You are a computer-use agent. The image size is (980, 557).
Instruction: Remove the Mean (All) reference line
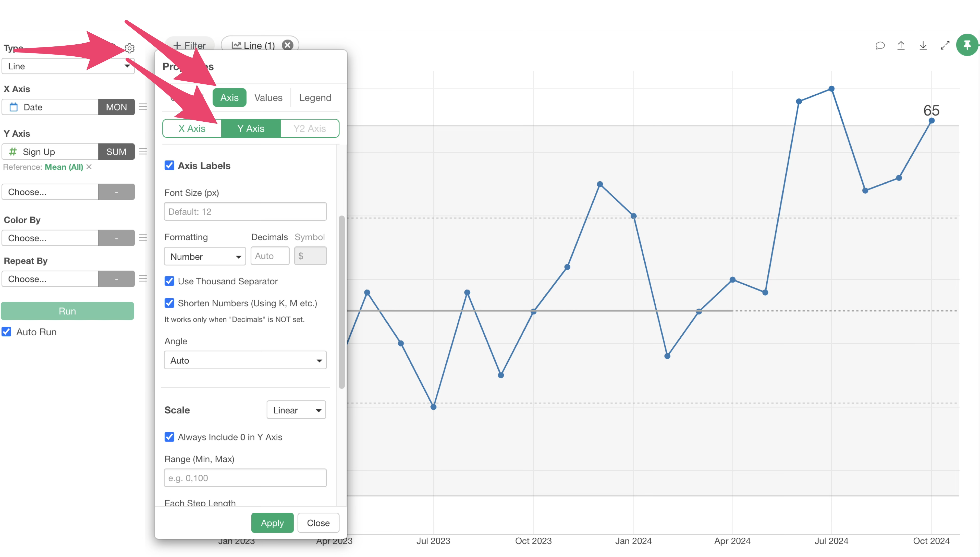(89, 167)
